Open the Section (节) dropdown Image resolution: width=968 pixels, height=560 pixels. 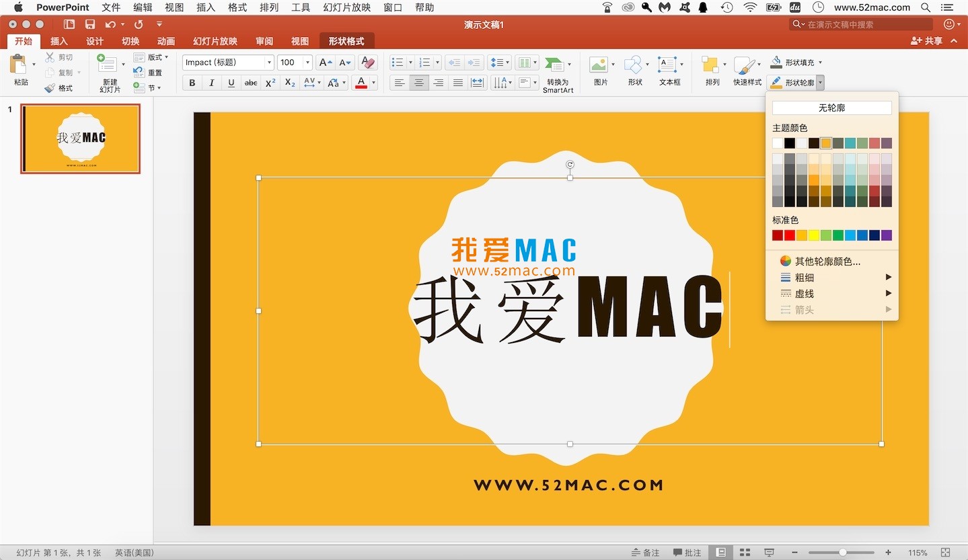(147, 87)
